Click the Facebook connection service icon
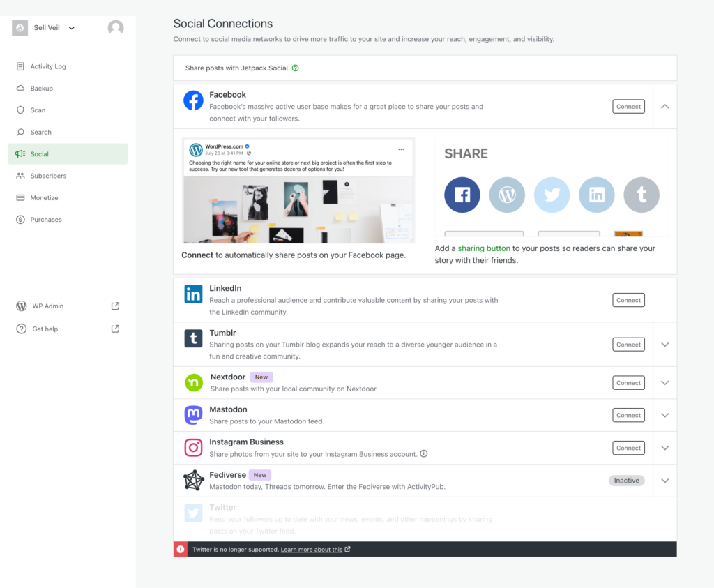The height and width of the screenshot is (588, 714). (193, 100)
